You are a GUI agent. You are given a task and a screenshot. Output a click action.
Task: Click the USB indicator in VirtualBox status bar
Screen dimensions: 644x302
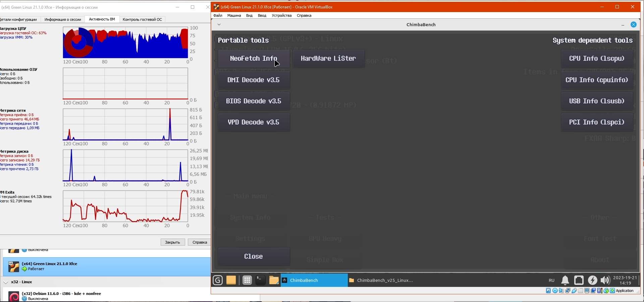tap(574, 291)
